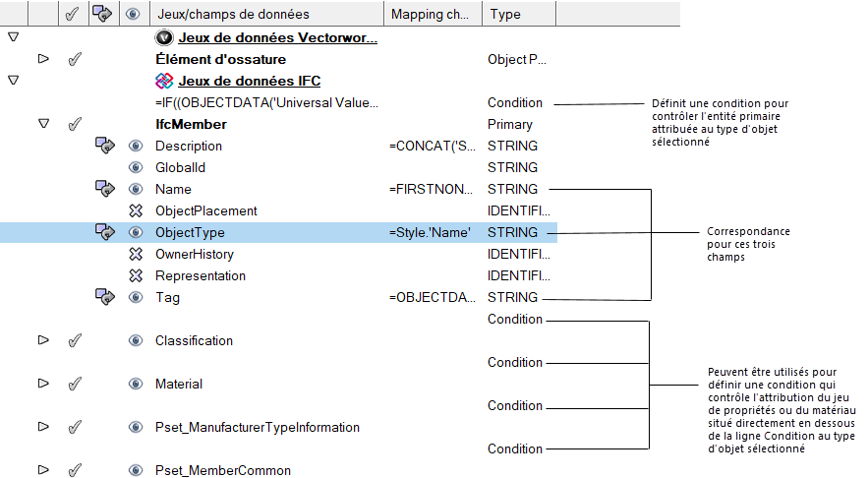Click Jeux/champs de données column header

point(266,14)
